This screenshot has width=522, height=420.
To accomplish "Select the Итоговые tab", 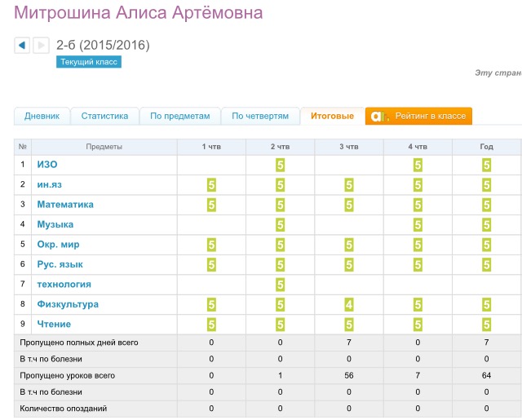I will (332, 117).
